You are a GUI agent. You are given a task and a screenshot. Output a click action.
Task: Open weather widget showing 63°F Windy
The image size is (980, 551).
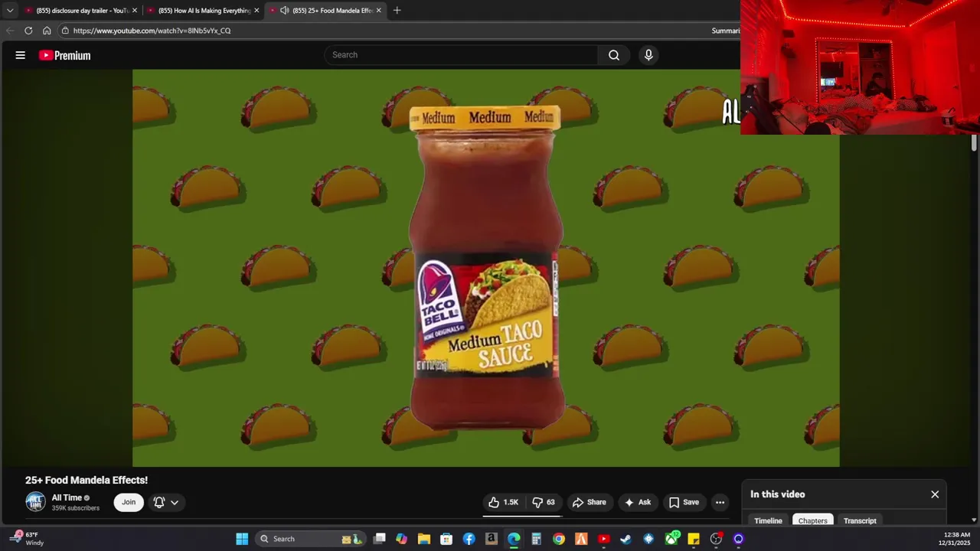[28, 539]
